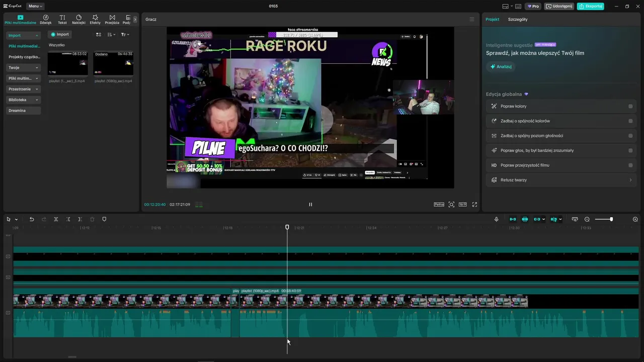The width and height of the screenshot is (644, 362).
Task: Open the Tekst tab
Action: click(62, 20)
